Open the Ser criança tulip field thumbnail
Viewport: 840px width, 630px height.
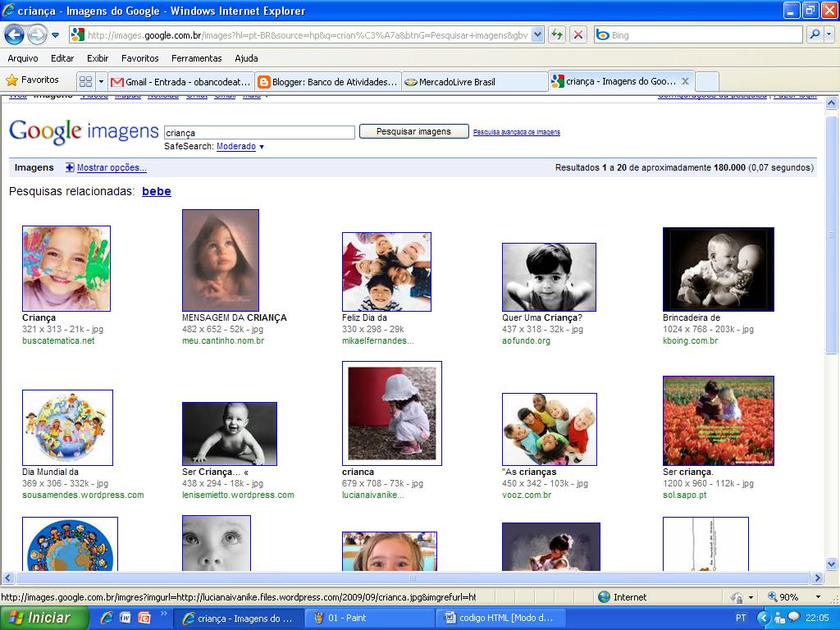[719, 421]
